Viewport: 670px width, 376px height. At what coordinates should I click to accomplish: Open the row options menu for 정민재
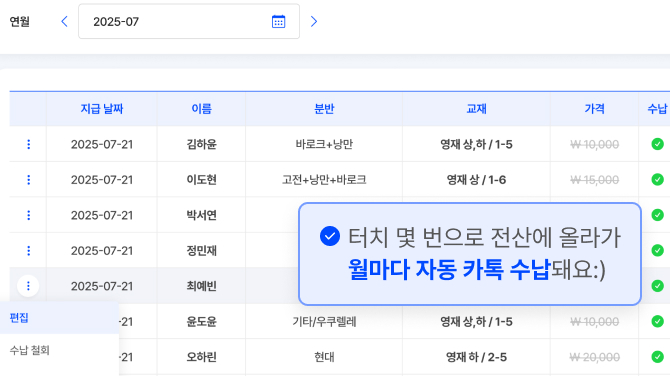click(x=29, y=251)
